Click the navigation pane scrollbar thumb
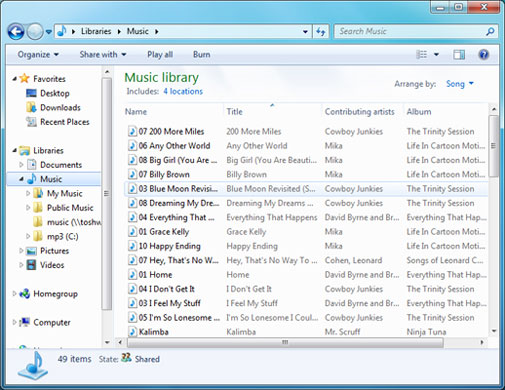Image resolution: width=505 pixels, height=390 pixels. 106,193
